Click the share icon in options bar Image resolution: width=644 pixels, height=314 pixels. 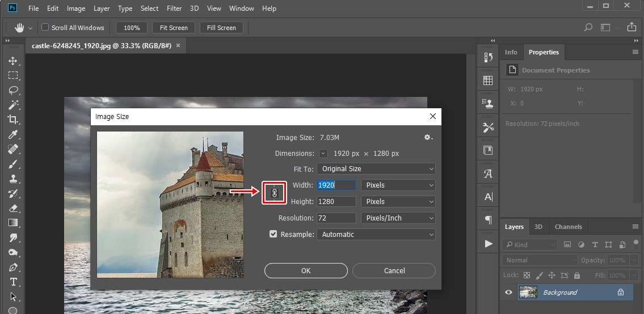pos(632,27)
